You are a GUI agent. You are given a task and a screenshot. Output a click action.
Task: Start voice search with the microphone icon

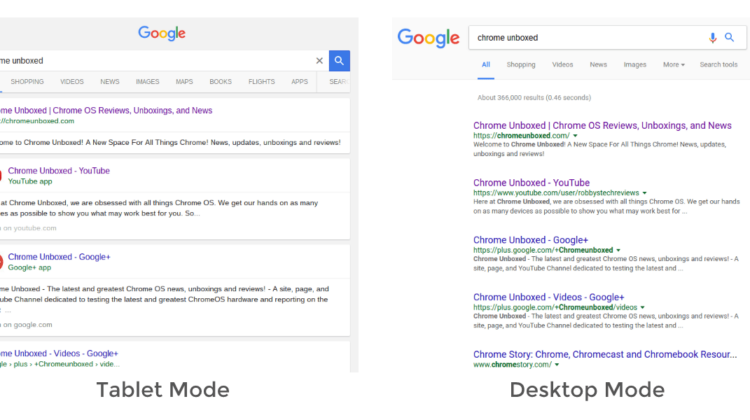click(713, 38)
